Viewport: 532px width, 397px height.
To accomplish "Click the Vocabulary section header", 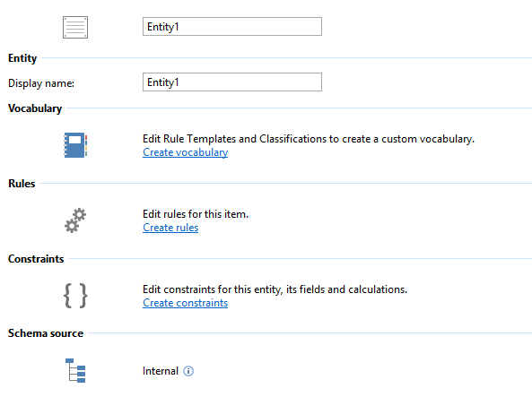I will pos(35,108).
